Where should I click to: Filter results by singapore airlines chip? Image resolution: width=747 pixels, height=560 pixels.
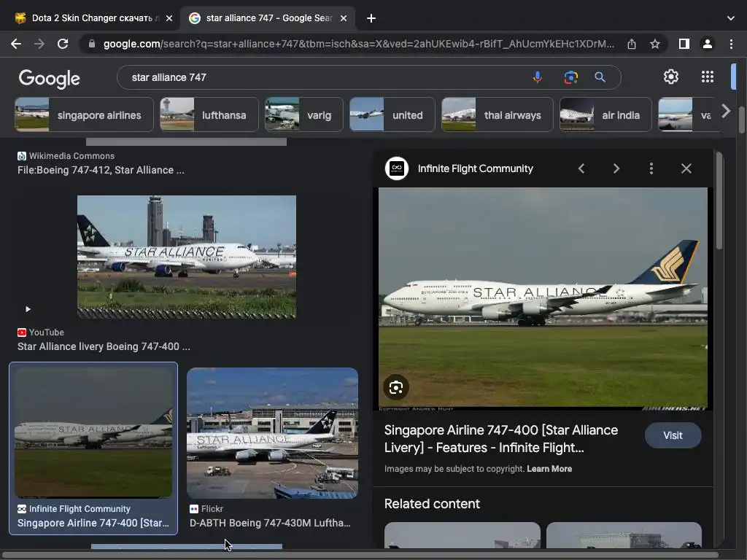tap(84, 114)
